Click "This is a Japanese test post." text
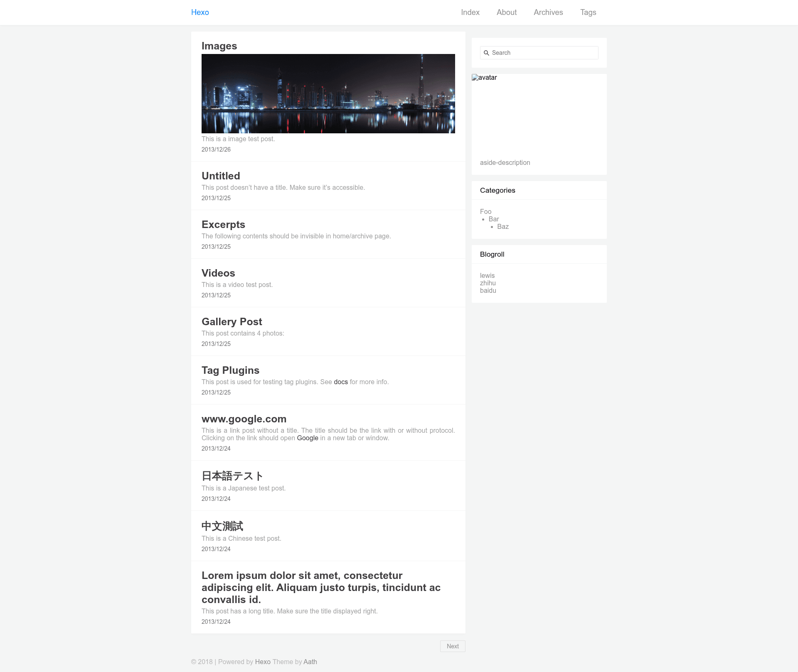The height and width of the screenshot is (672, 798). tap(244, 488)
